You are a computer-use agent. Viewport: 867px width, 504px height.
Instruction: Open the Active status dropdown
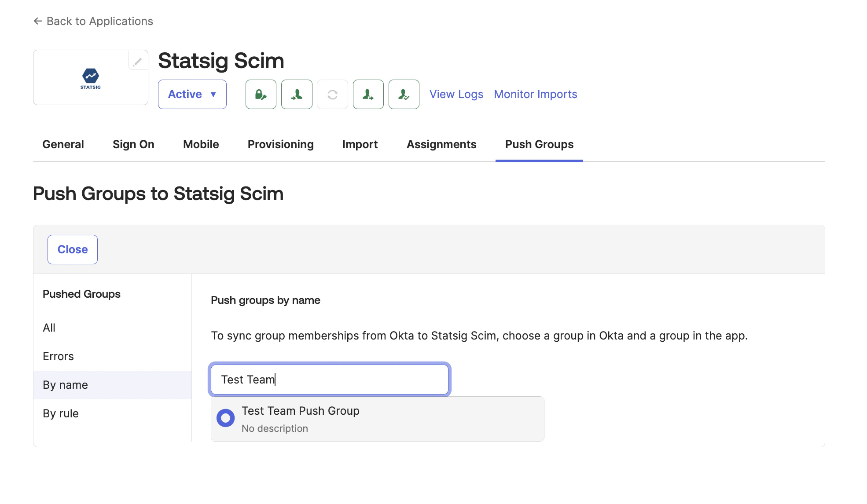click(x=192, y=94)
